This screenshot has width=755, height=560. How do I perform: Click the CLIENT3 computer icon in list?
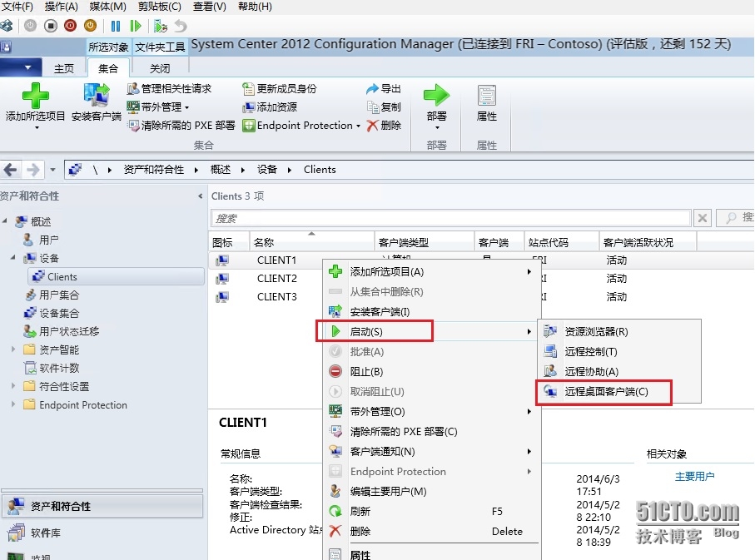pyautogui.click(x=222, y=297)
